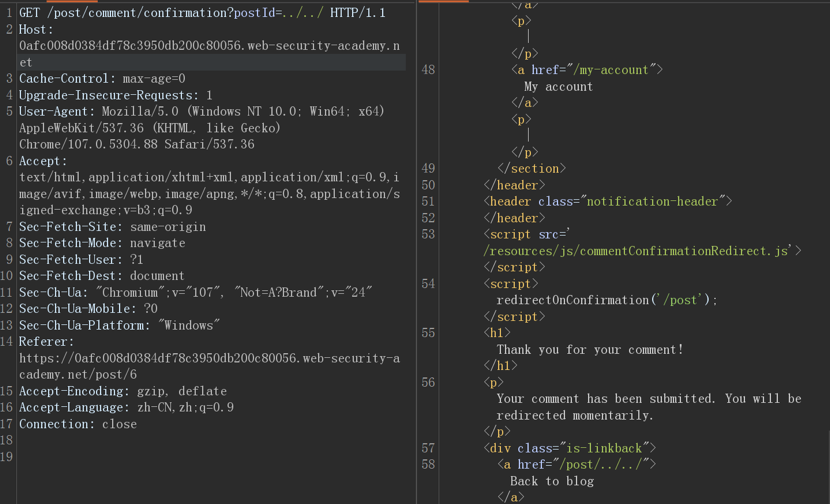Click "Chrome/107.0.5304.88 Safari/537.36" text
830x504 pixels.
[137, 145]
